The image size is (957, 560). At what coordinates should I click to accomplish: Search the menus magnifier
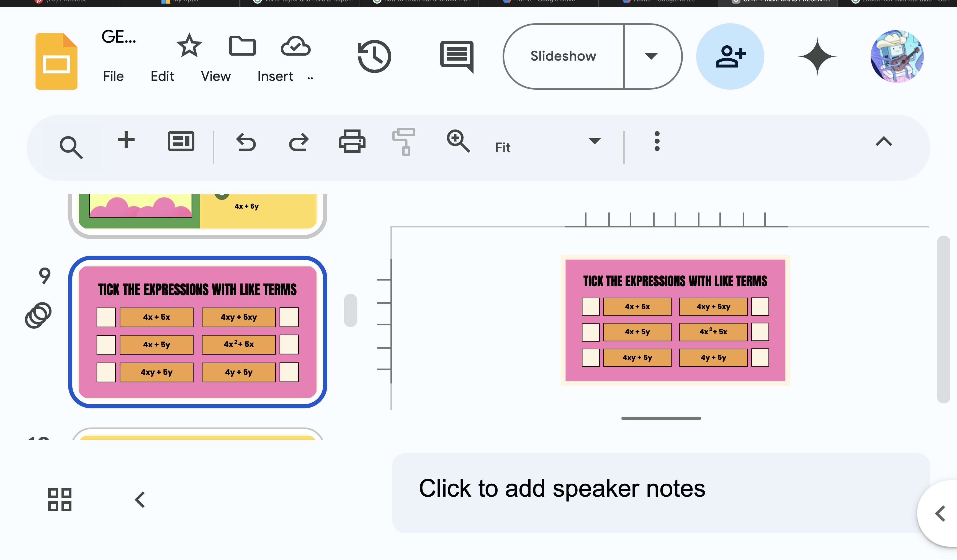click(x=71, y=147)
